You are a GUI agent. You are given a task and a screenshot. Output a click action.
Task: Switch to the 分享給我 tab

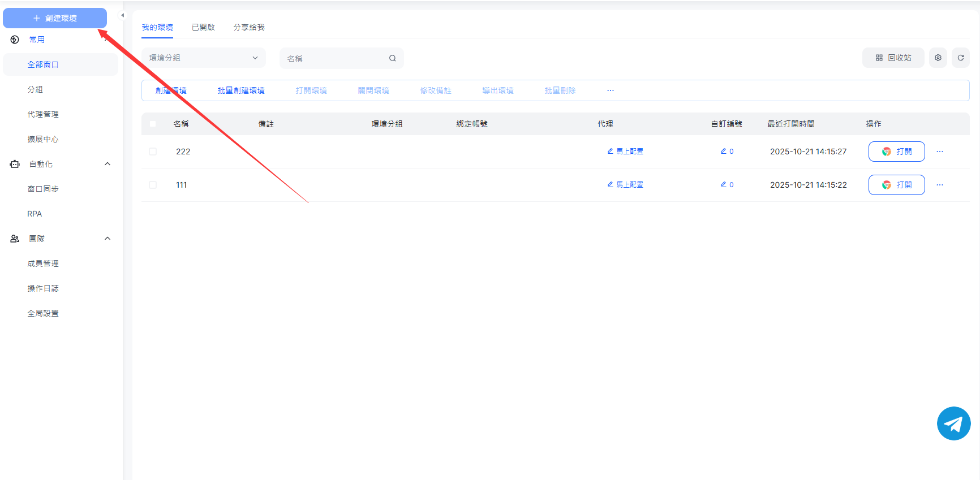coord(248,27)
